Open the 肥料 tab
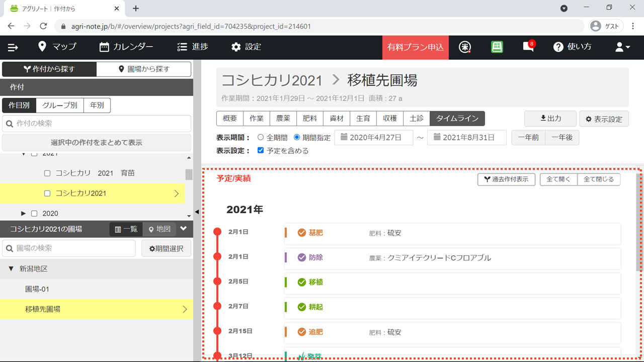 pyautogui.click(x=310, y=119)
